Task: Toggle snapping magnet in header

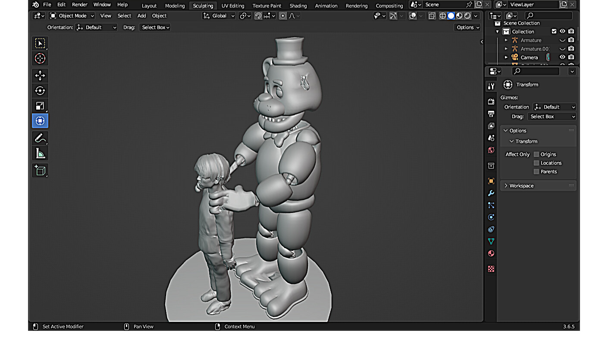Action: pos(258,16)
